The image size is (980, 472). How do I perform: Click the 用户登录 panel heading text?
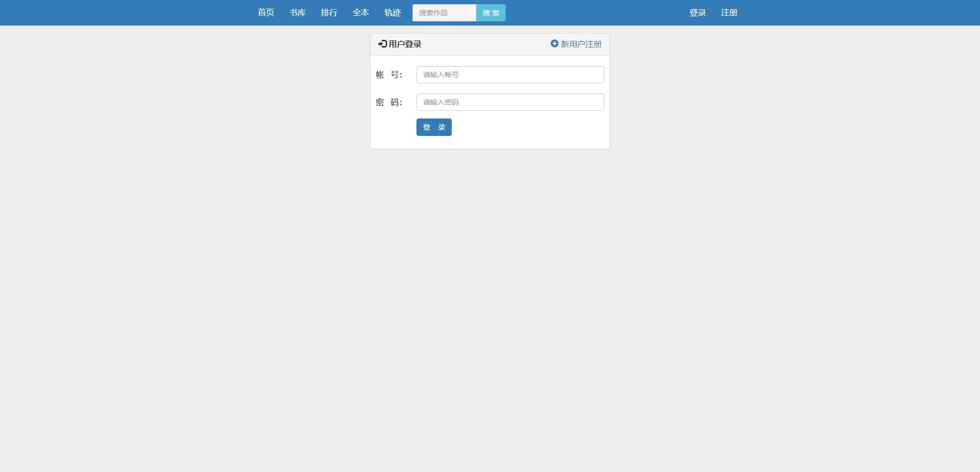(405, 44)
